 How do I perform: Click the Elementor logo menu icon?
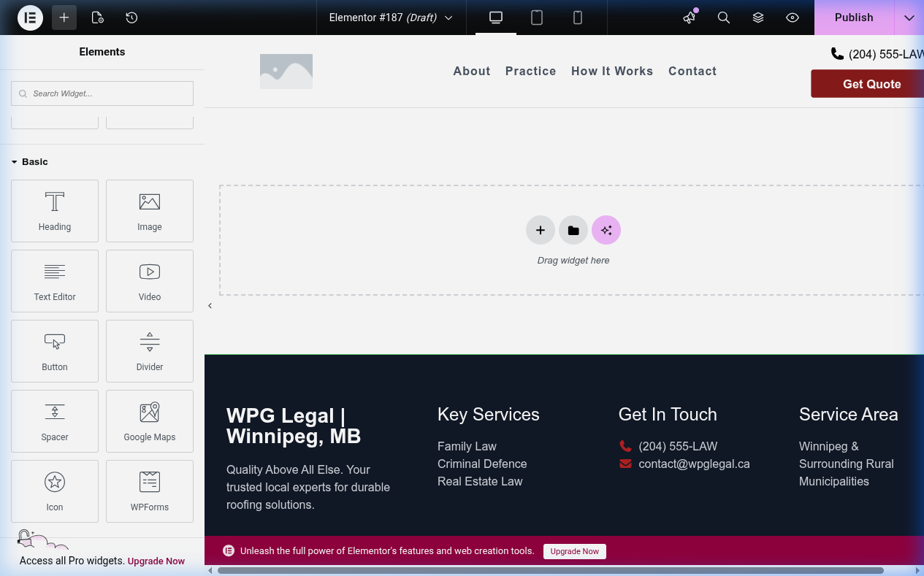[30, 18]
